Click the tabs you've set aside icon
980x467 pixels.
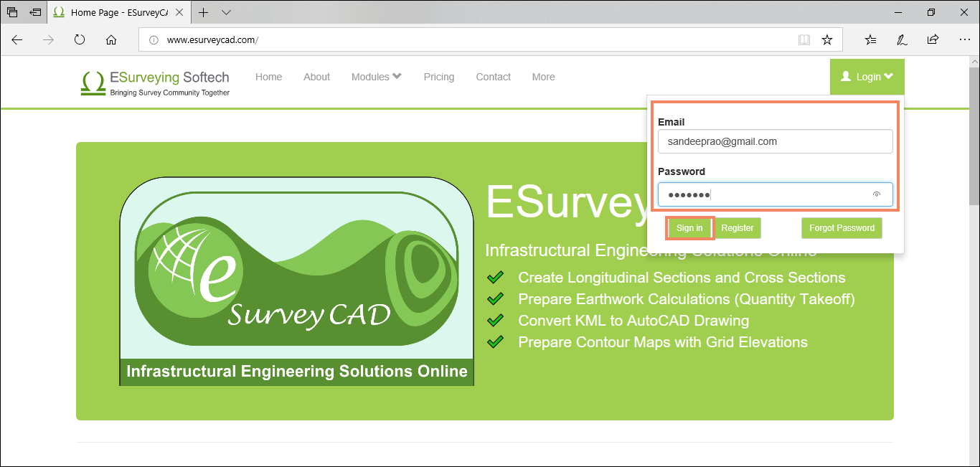click(12, 12)
